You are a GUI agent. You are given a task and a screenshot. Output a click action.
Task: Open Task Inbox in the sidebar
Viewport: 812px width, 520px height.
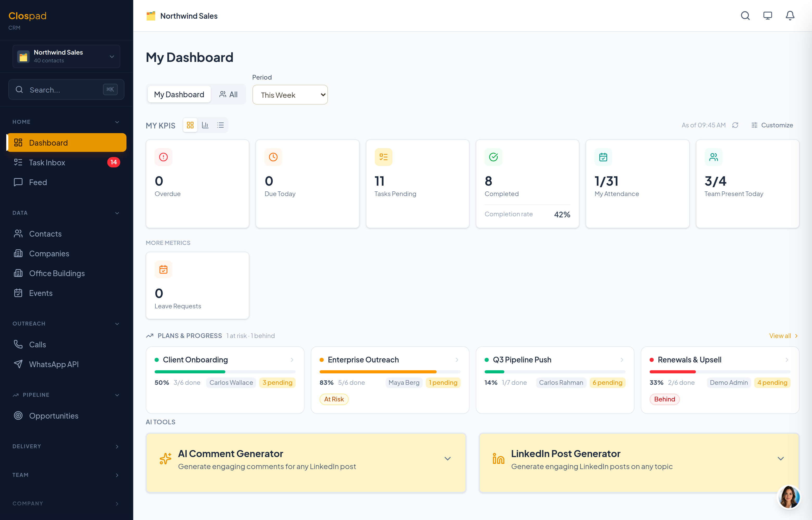point(67,162)
